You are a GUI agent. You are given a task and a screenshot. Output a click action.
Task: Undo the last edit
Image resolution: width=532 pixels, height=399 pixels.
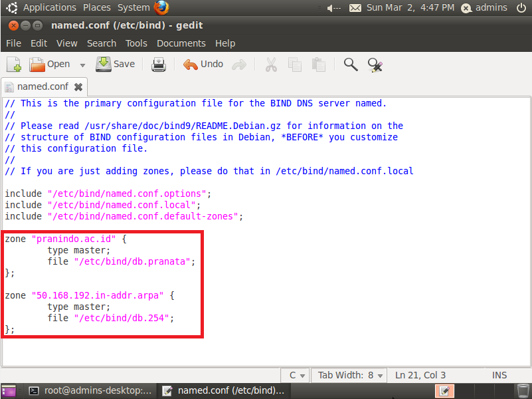(x=203, y=64)
